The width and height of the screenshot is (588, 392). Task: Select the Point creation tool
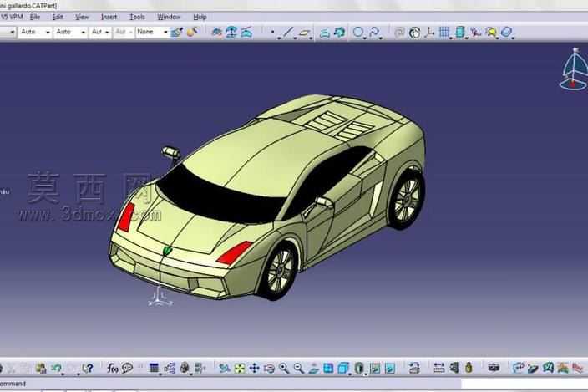coord(272,33)
